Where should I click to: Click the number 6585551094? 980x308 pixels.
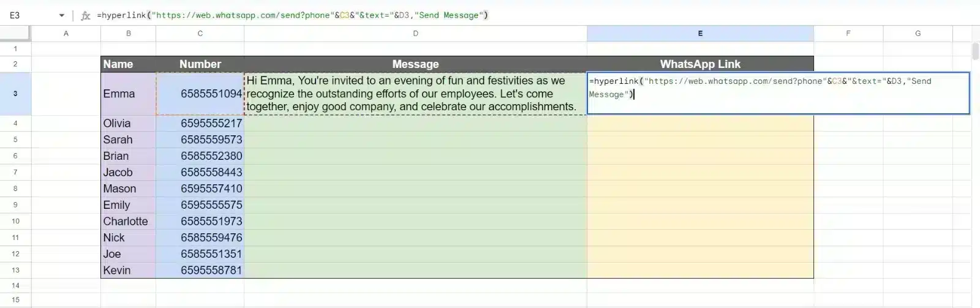(x=211, y=94)
